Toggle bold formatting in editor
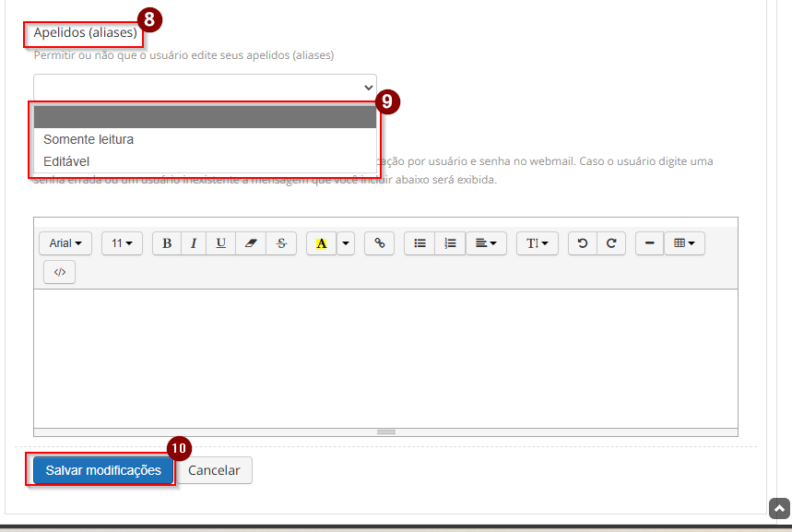Image resolution: width=792 pixels, height=532 pixels. 167,243
